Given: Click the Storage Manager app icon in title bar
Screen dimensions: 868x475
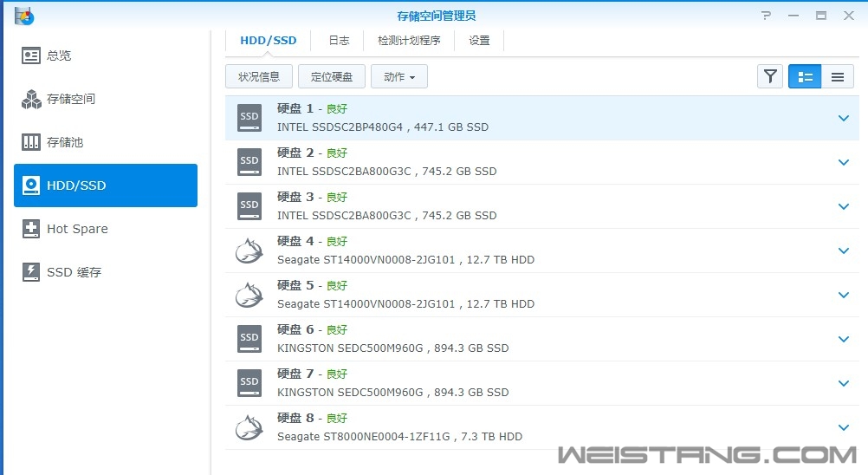Looking at the screenshot, I should tap(24, 16).
